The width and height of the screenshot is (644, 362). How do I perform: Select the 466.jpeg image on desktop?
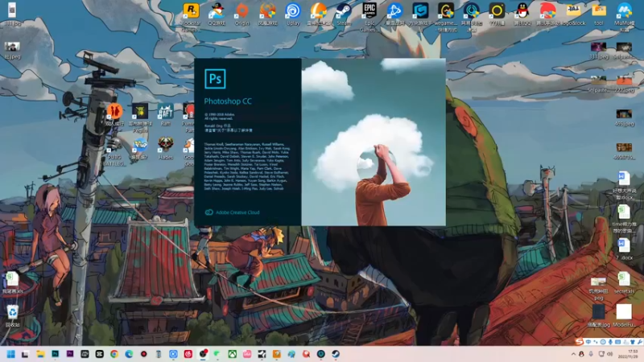click(x=624, y=117)
